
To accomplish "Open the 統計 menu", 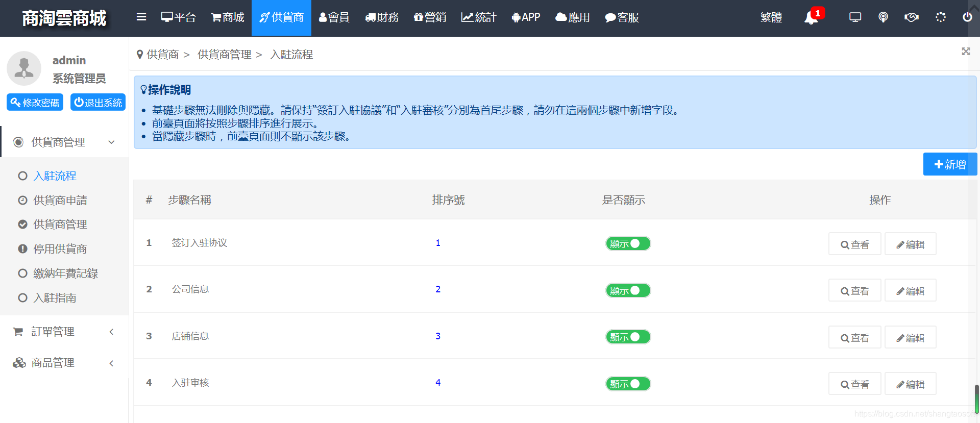I will [x=479, y=17].
